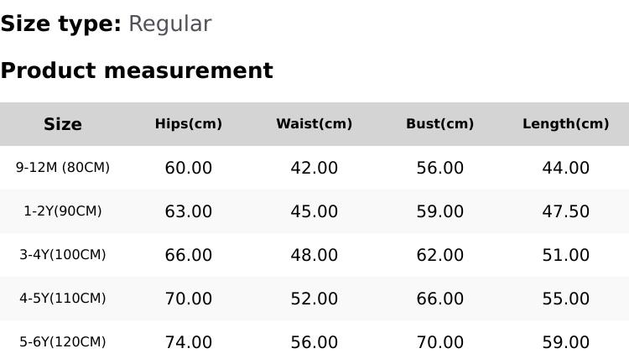This screenshot has width=629, height=364.
Task: Click the 60.00 hips value
Action: coord(189,168)
